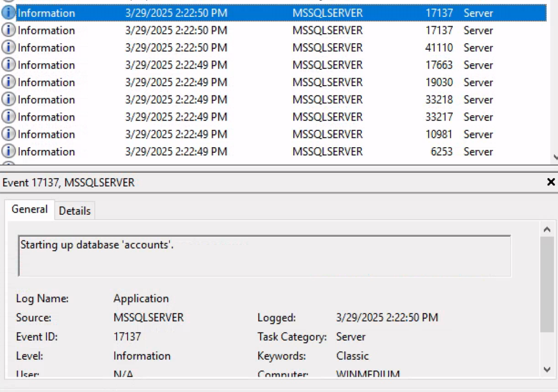Viewport: 558px width, 392px height.
Task: Click the Logged date value in General pane
Action: pos(387,318)
